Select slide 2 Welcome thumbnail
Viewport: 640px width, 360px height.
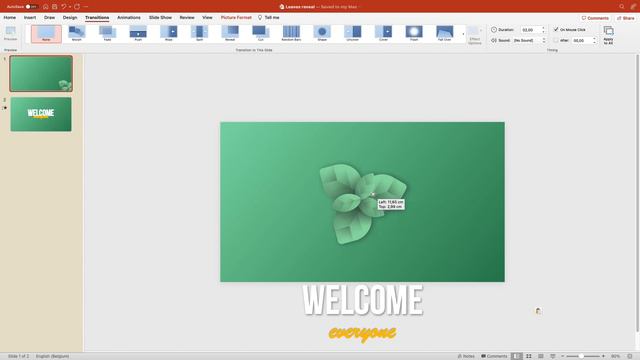point(41,114)
